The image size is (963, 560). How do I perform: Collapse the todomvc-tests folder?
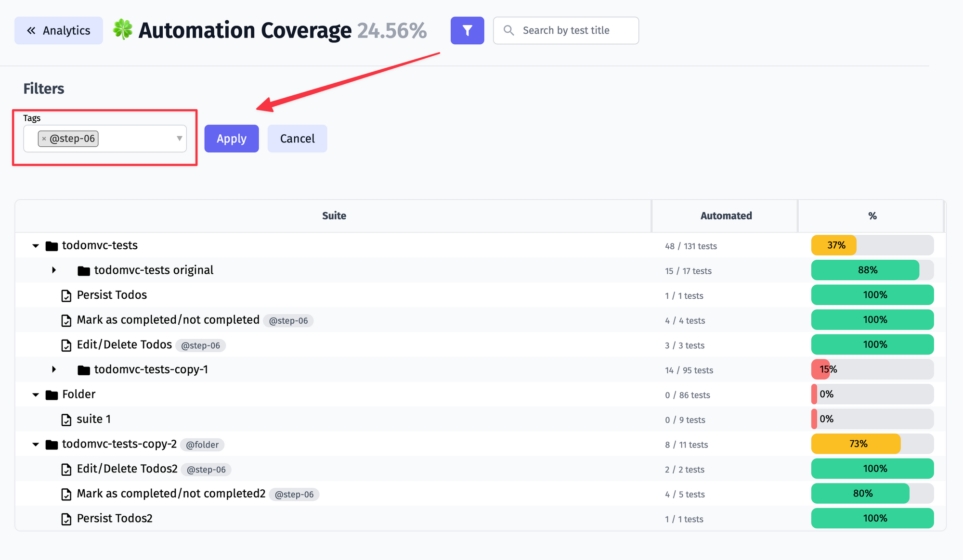click(36, 246)
